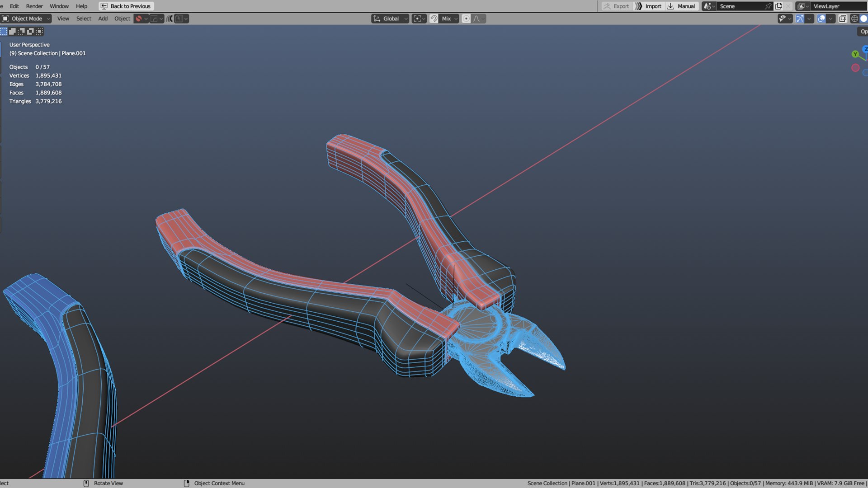Choose the 'invert selection' mode icon
This screenshot has width=868, height=488.
(30, 31)
